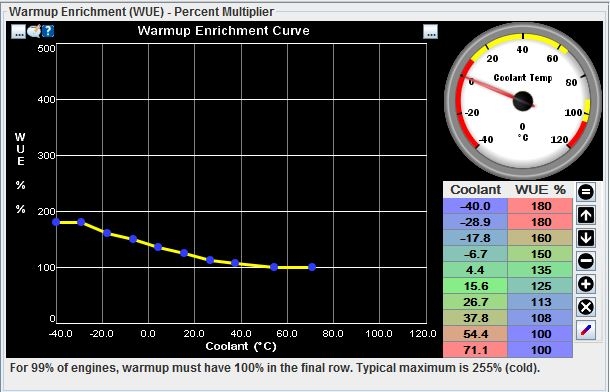Click the equals (set to value) icon

click(585, 192)
